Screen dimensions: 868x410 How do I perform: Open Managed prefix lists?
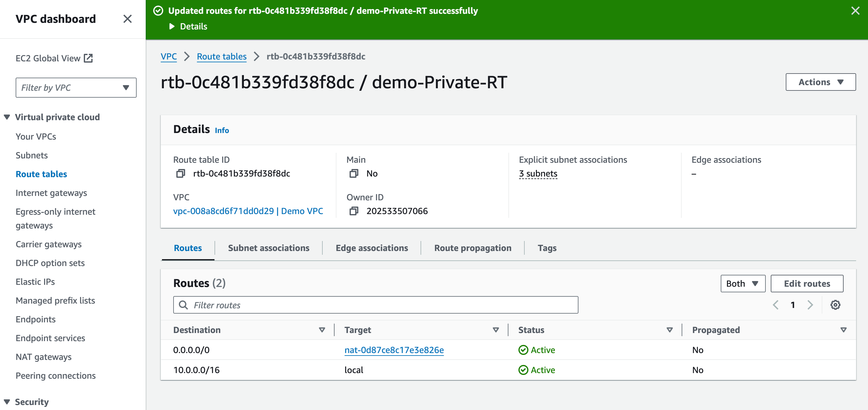tap(55, 300)
